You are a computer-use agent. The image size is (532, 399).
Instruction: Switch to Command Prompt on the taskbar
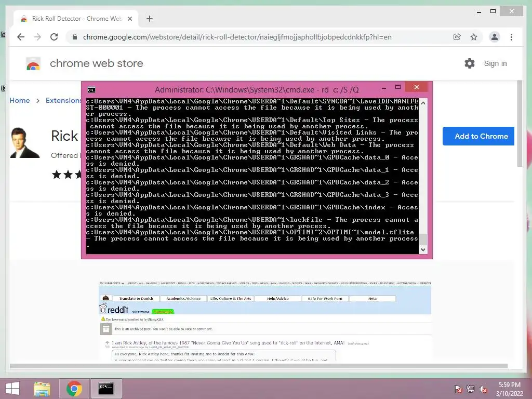pyautogui.click(x=106, y=389)
